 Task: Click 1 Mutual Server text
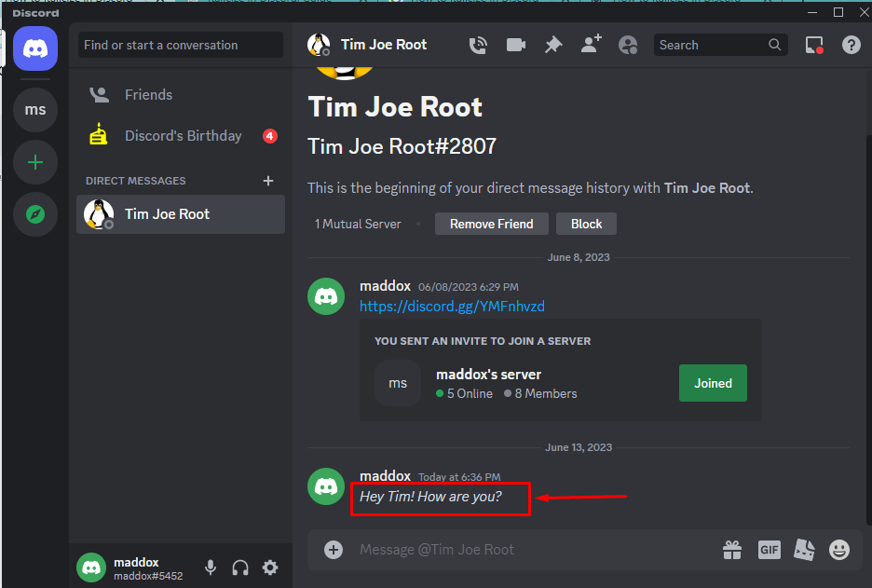pos(358,225)
